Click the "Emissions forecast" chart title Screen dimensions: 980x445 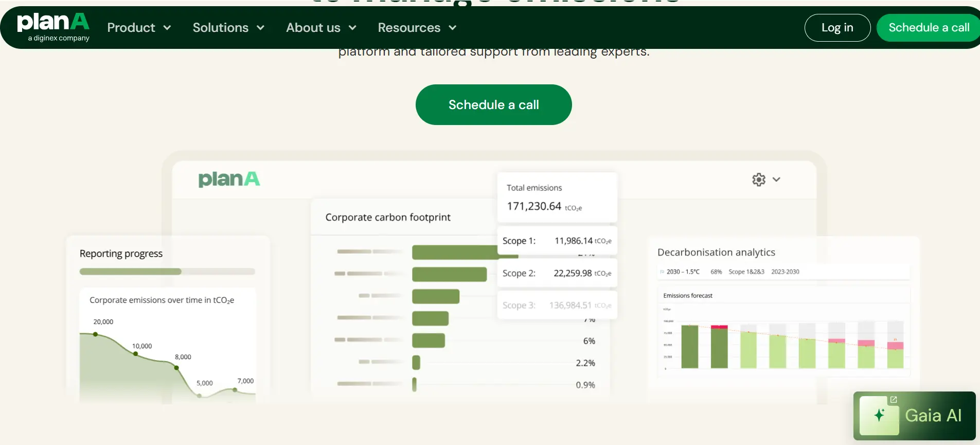(x=688, y=296)
